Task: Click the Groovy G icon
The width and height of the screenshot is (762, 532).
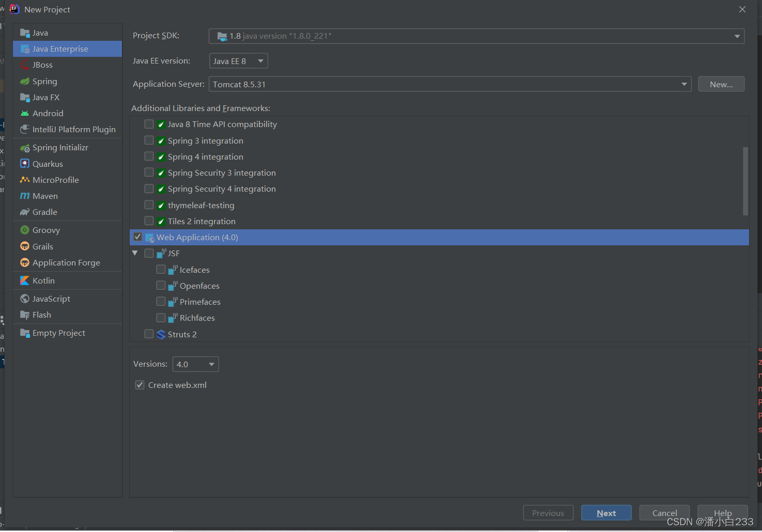Action: click(25, 230)
